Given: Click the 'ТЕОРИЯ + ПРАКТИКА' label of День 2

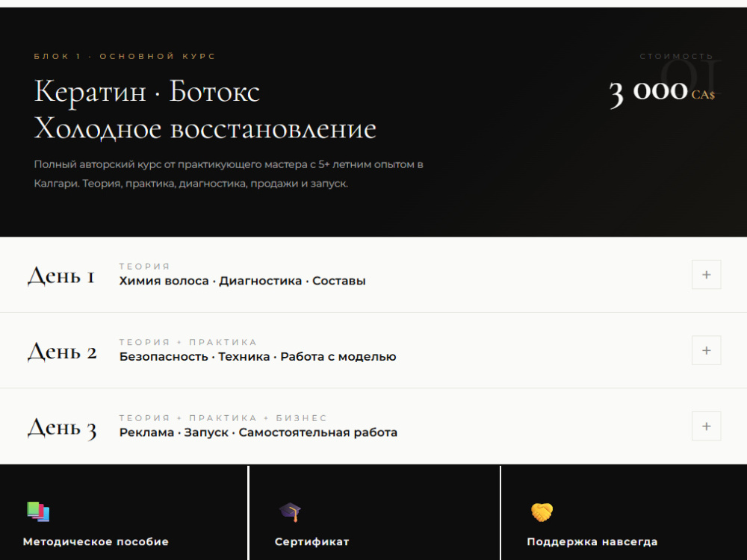Looking at the screenshot, I should pos(188,343).
